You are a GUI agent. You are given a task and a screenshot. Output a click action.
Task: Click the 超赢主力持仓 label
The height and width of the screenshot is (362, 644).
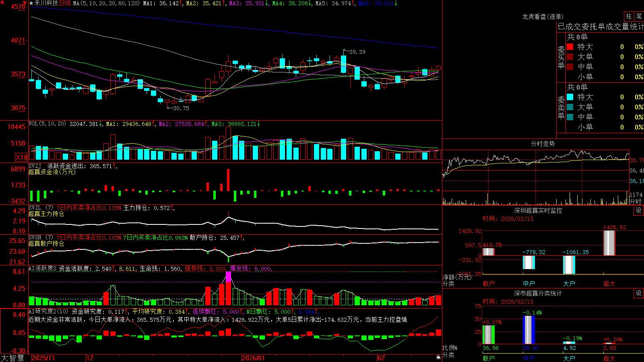(46, 214)
